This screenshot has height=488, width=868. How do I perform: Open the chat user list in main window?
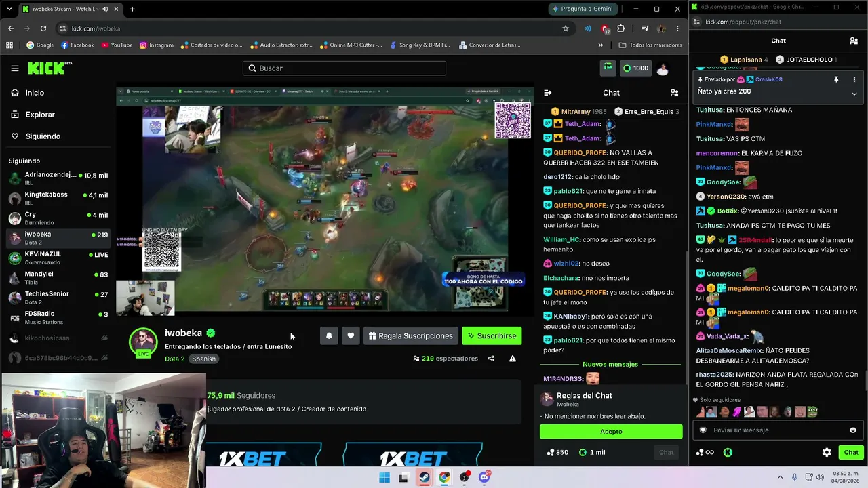pyautogui.click(x=674, y=93)
